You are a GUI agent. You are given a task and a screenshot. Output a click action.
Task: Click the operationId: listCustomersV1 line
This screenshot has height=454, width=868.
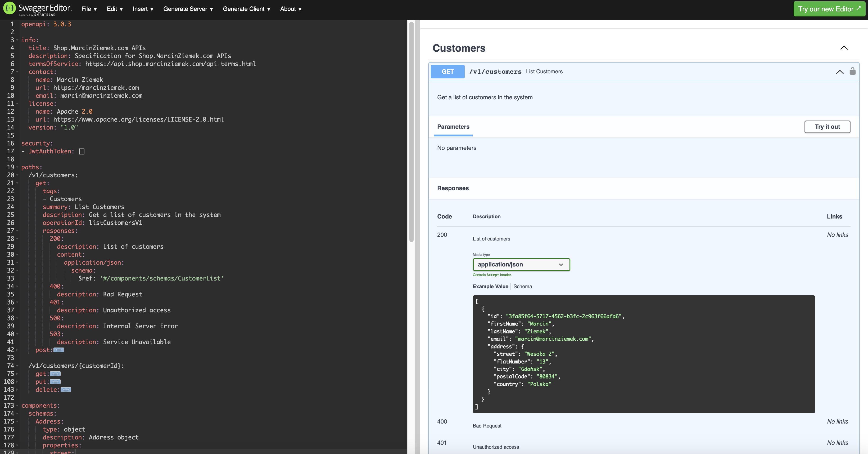click(x=92, y=222)
